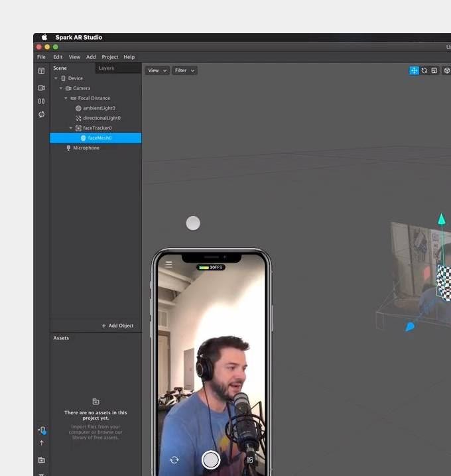Click the upload arrow icon in sidebar
The width and height of the screenshot is (451, 476).
tap(42, 443)
